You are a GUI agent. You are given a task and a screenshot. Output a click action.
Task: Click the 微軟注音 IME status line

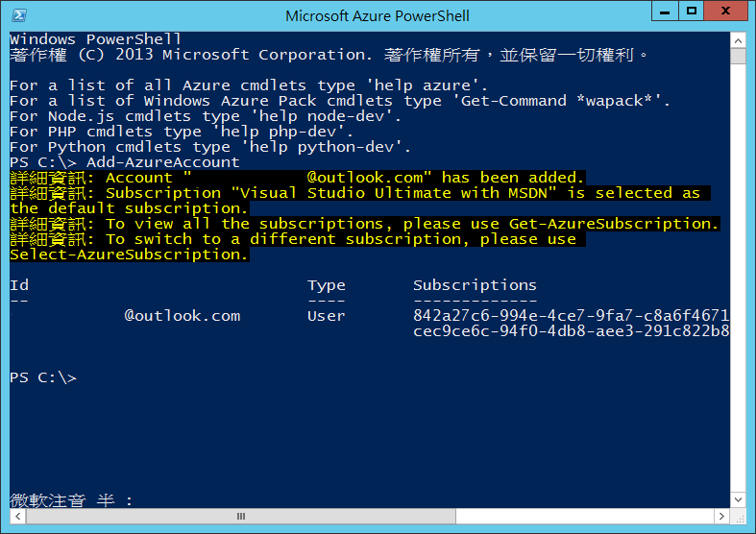point(71,500)
